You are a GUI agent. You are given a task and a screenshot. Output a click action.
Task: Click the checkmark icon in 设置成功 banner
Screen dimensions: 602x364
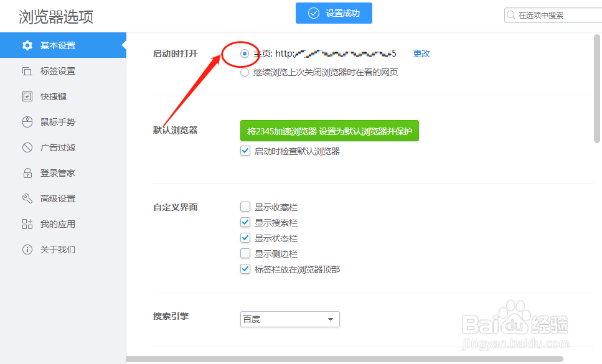pyautogui.click(x=314, y=13)
